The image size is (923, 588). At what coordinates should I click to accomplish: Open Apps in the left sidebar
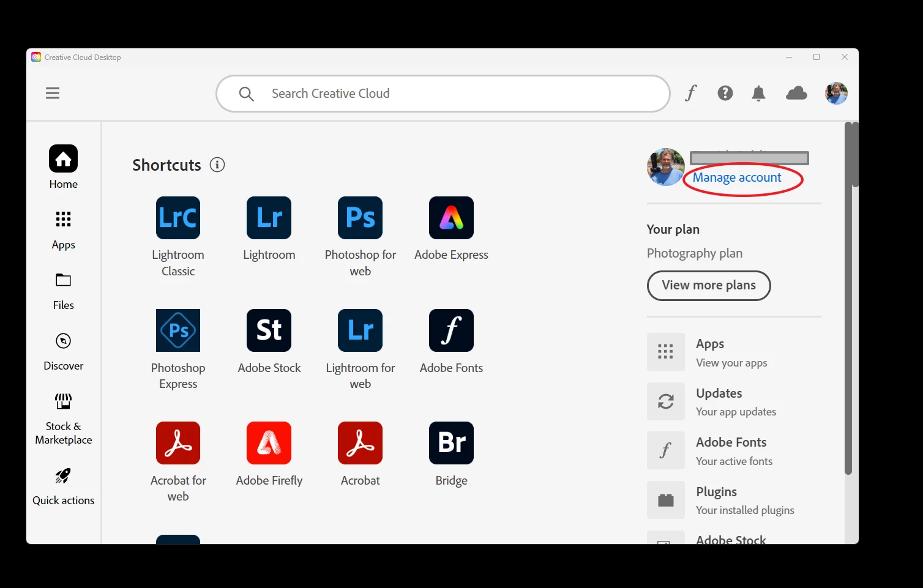pos(64,231)
